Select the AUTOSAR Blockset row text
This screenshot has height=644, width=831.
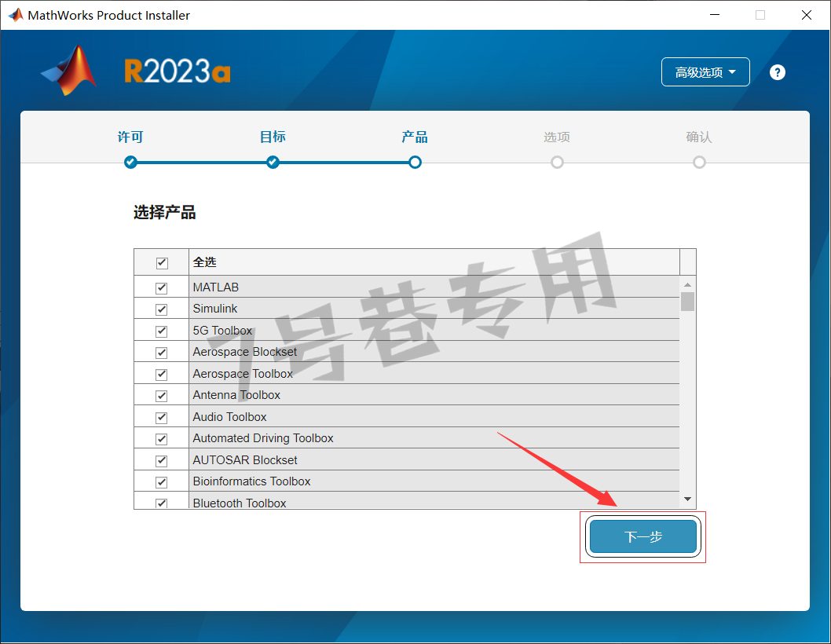coord(245,460)
